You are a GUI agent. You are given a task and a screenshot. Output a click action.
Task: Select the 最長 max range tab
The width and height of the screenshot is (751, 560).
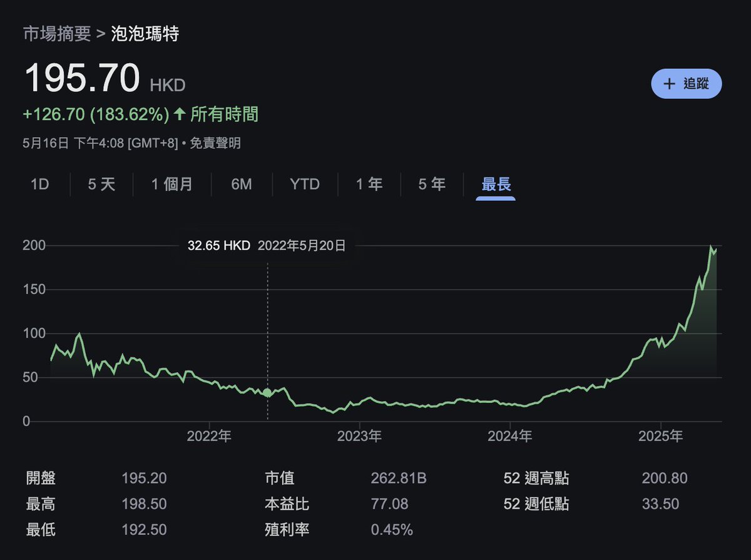coord(496,185)
